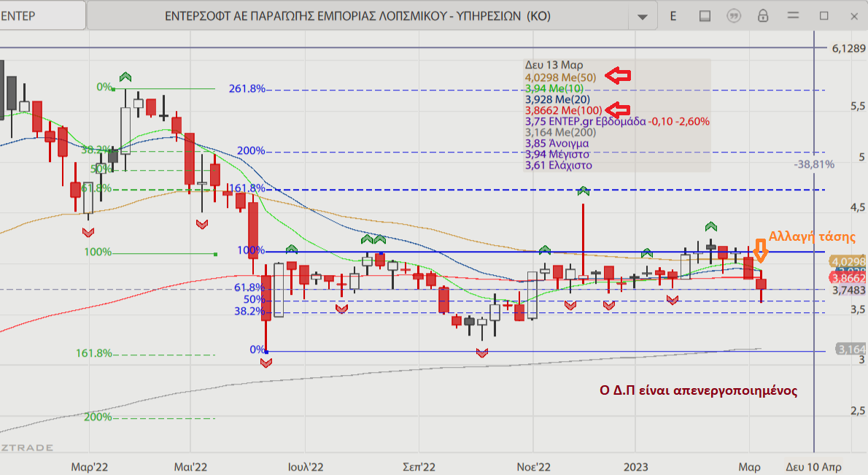868x475 pixels.
Task: Click the blue 100% Fibonacci label
Action: pyautogui.click(x=251, y=250)
